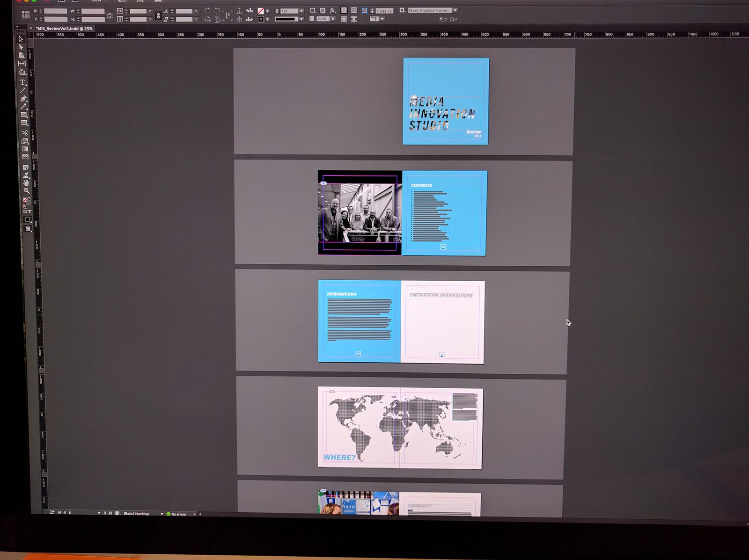Go to the first page
The width and height of the screenshot is (749, 560).
point(59,513)
